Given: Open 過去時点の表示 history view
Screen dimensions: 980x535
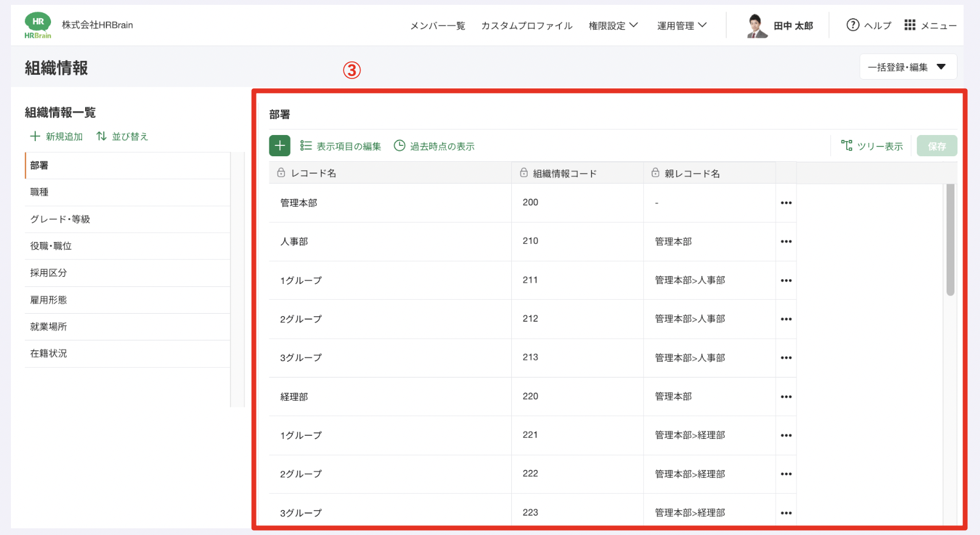Looking at the screenshot, I should tap(434, 146).
